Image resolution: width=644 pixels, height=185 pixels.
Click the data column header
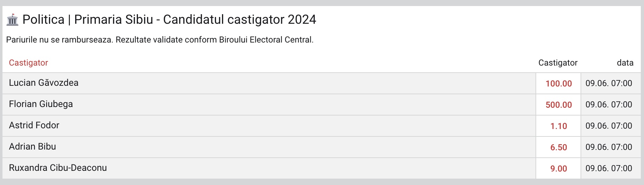(x=625, y=63)
